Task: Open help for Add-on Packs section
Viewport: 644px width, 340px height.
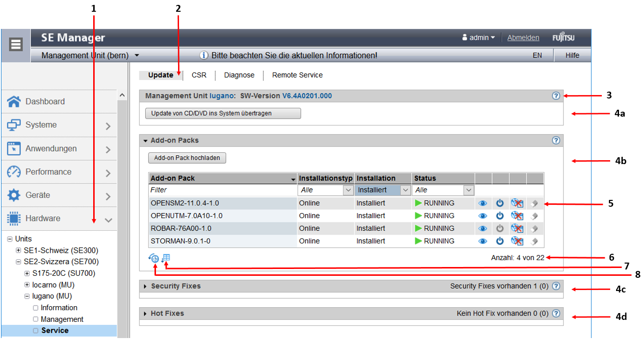Action: click(x=556, y=140)
